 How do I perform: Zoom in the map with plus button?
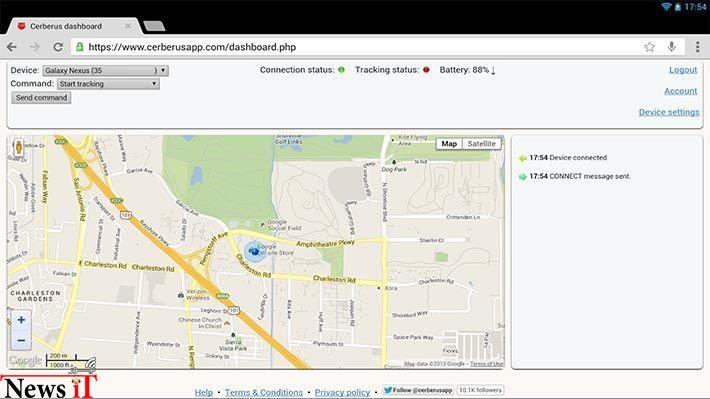click(21, 320)
